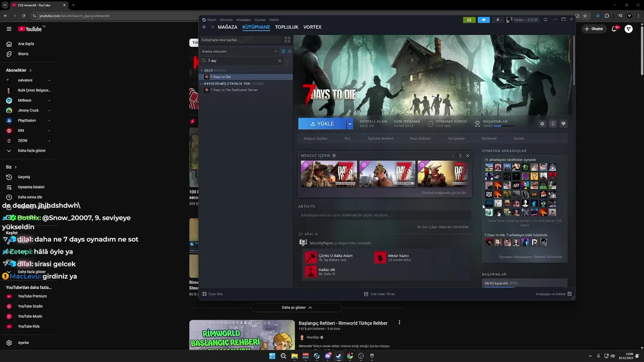Open Steam's Arkadaşlar menu

(244, 20)
